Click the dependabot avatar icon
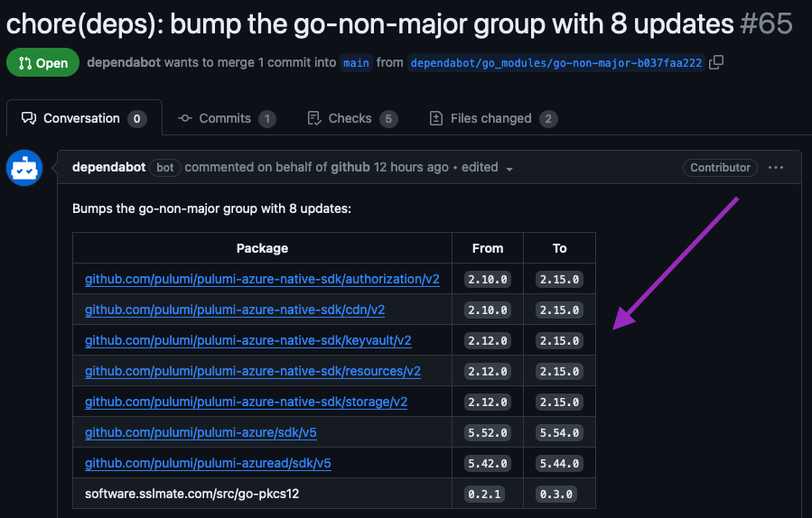812x518 pixels. (23, 168)
